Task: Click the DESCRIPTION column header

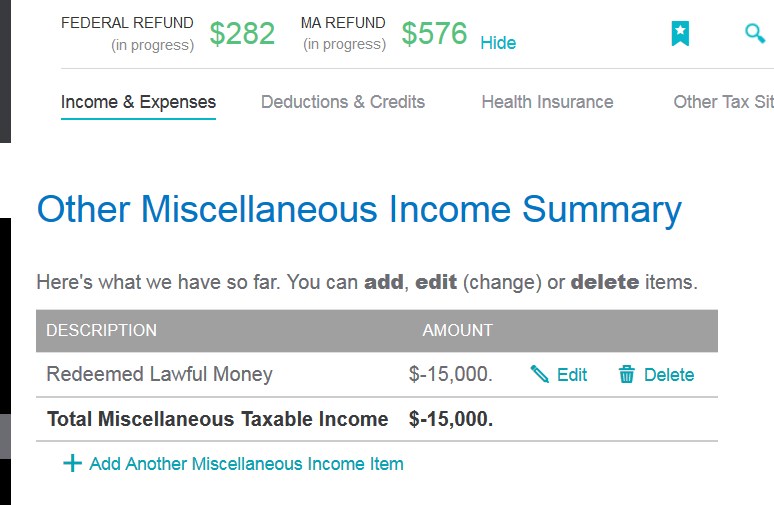Action: 101,330
